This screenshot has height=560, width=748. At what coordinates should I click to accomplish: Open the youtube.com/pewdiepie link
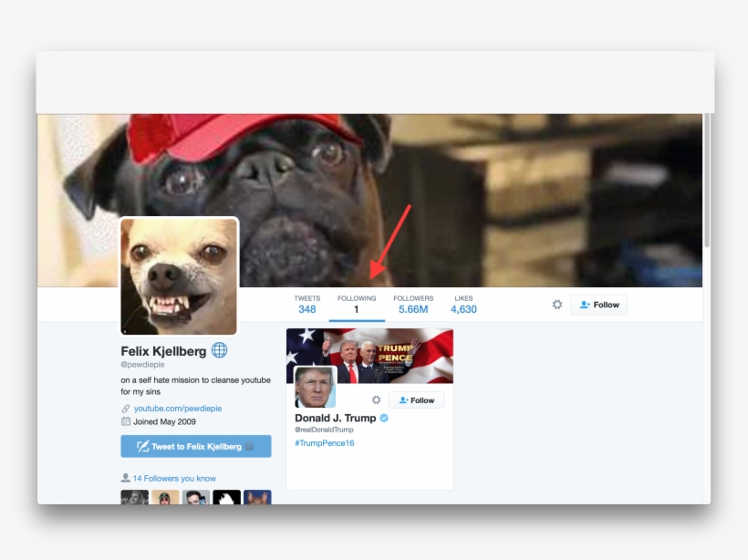[178, 409]
